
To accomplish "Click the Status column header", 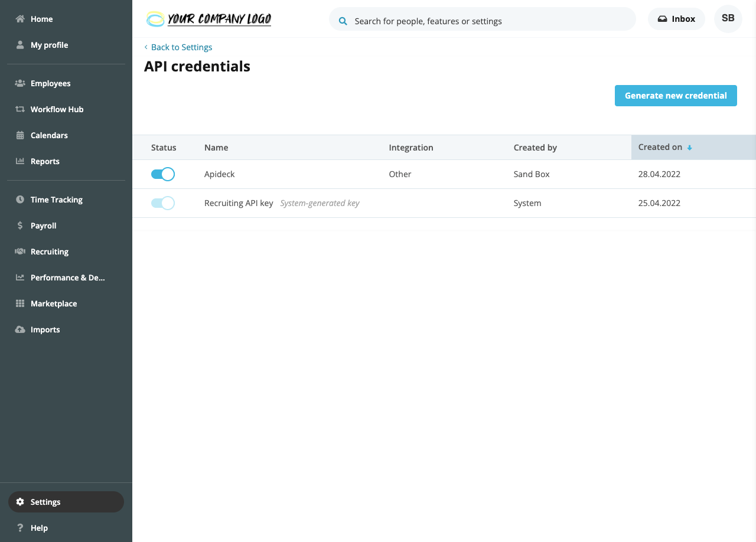I will pos(164,148).
